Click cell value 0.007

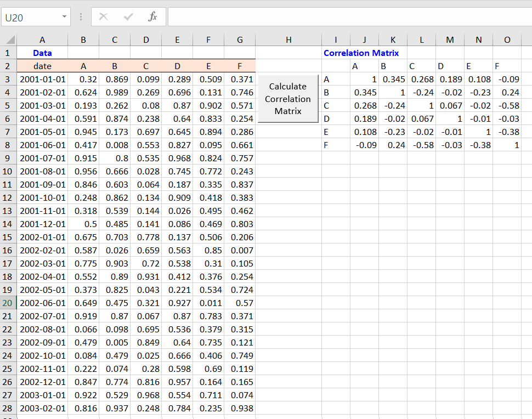[x=240, y=251]
